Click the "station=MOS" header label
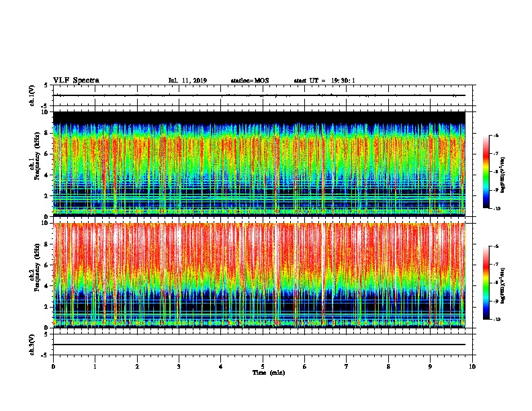Screen dimensions: 532x411 [x=250, y=81]
